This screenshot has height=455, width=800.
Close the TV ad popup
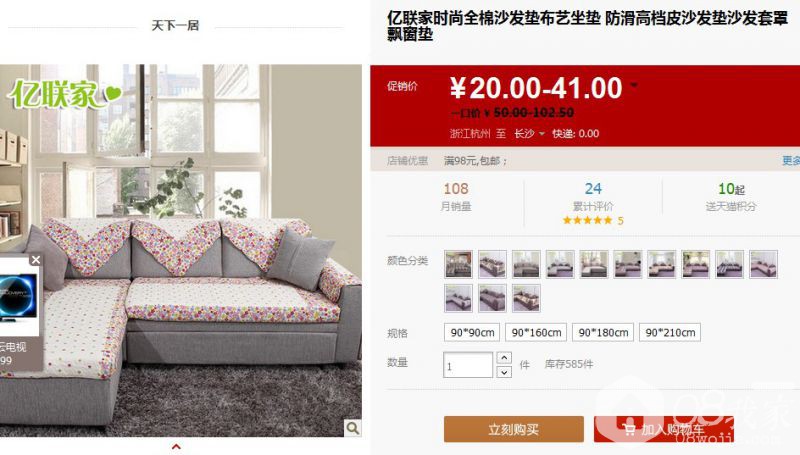[36, 260]
